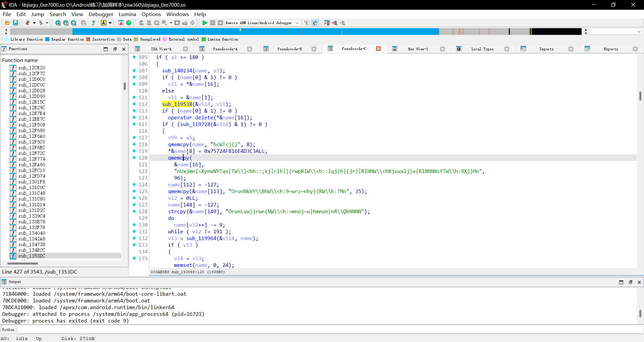Image resolution: width=644 pixels, height=342 pixels.
Task: Open dropdown arrow next to the back jump icon
Action: 34,23
